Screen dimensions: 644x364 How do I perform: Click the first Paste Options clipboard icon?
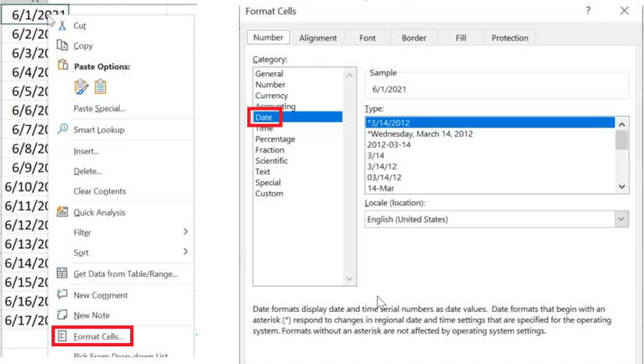pyautogui.click(x=81, y=86)
